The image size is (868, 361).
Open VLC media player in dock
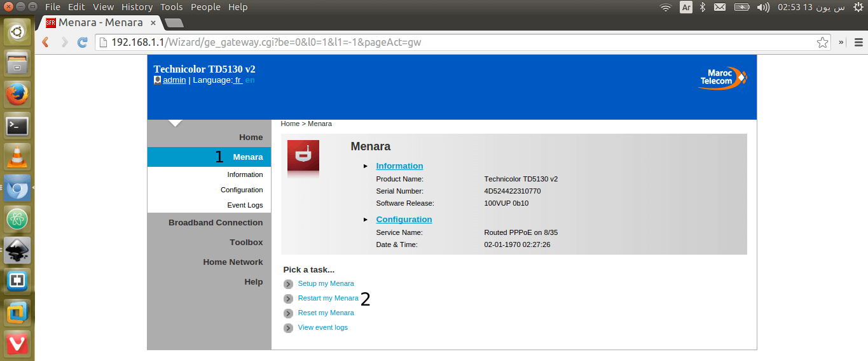coord(17,157)
